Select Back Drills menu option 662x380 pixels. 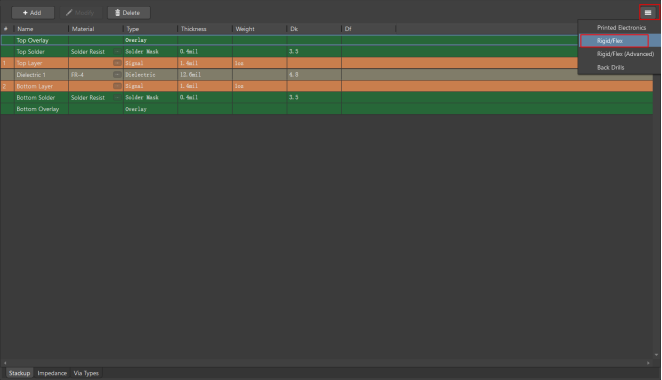(610, 68)
